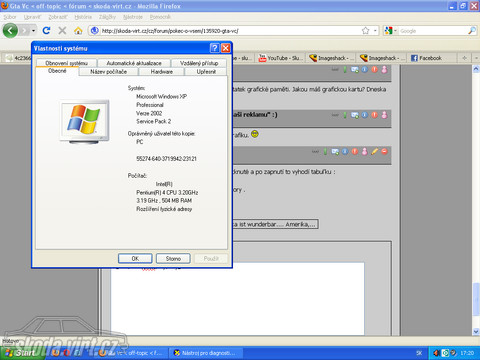This screenshot has width=480, height=360.
Task: Go to the Firefox Home page
Action: click(x=78, y=31)
